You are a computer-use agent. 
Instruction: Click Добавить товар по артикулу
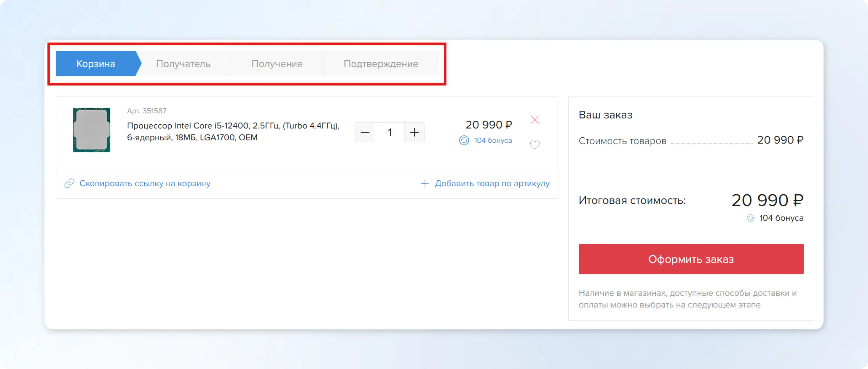point(492,183)
